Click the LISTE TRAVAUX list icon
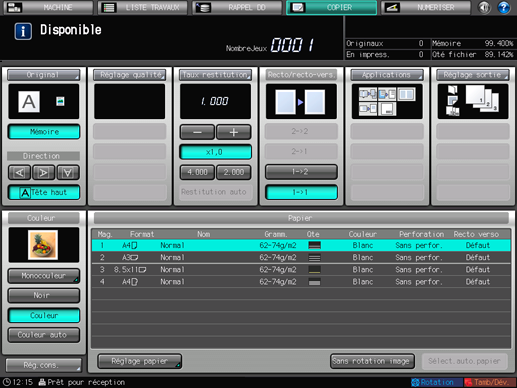The width and height of the screenshot is (517, 388). pos(109,7)
